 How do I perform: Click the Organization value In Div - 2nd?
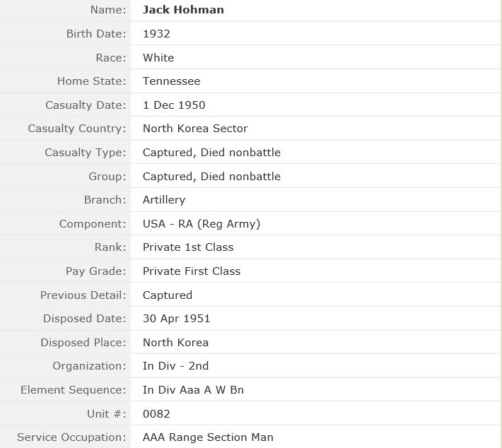(x=175, y=366)
